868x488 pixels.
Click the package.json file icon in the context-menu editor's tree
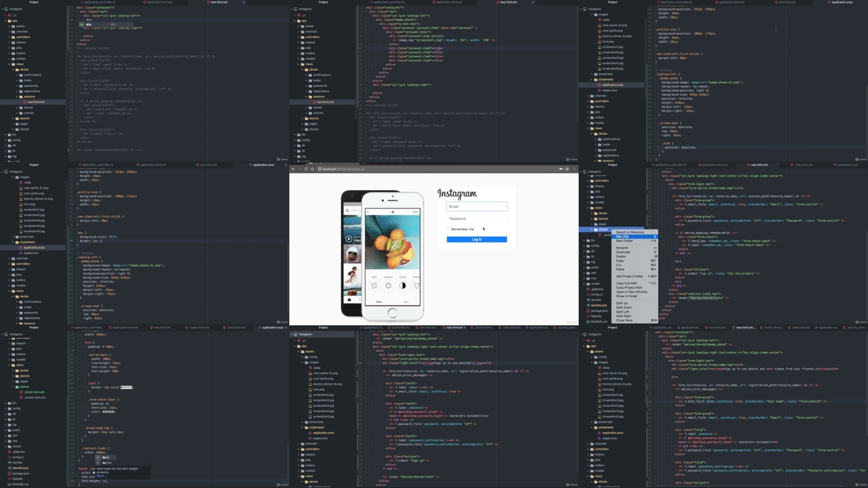point(588,311)
